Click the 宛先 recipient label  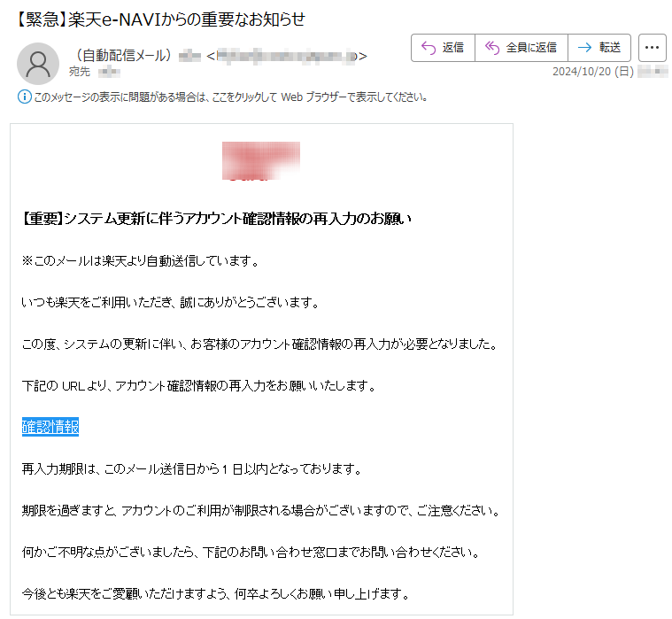pos(80,72)
